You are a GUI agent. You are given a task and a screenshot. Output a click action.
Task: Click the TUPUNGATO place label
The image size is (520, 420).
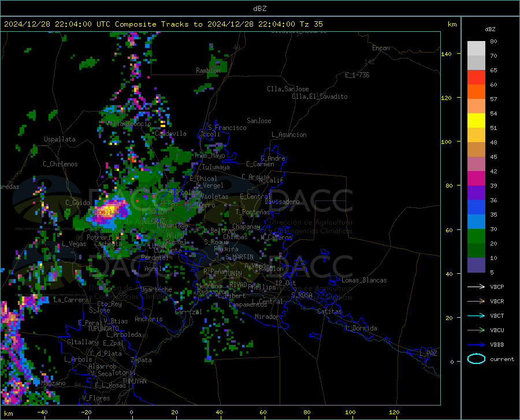pyautogui.click(x=103, y=329)
